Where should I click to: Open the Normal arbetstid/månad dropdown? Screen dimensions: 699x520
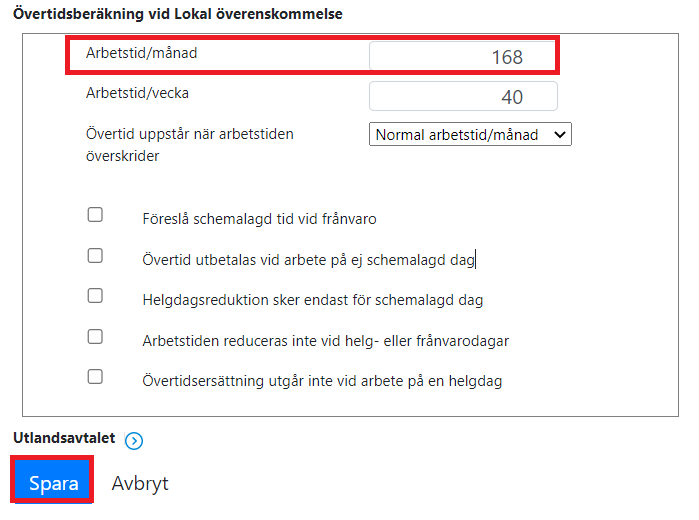[x=470, y=134]
